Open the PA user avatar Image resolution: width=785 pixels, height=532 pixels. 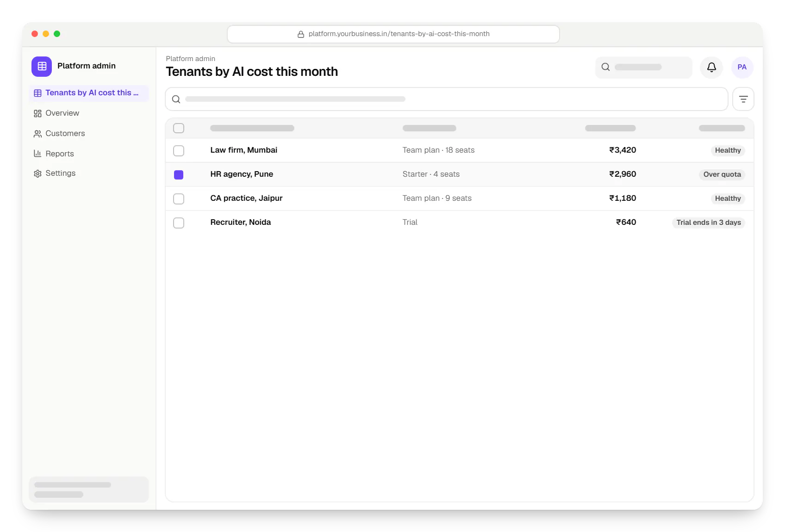click(742, 68)
